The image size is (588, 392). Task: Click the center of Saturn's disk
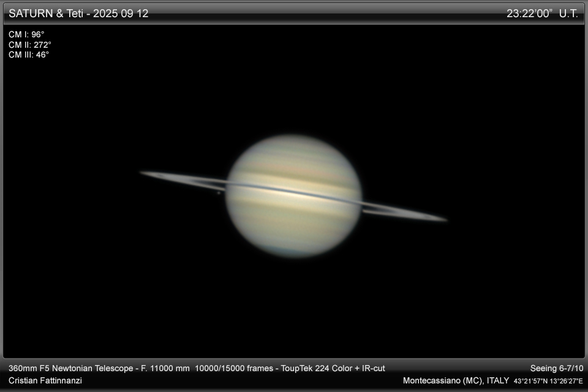293,196
